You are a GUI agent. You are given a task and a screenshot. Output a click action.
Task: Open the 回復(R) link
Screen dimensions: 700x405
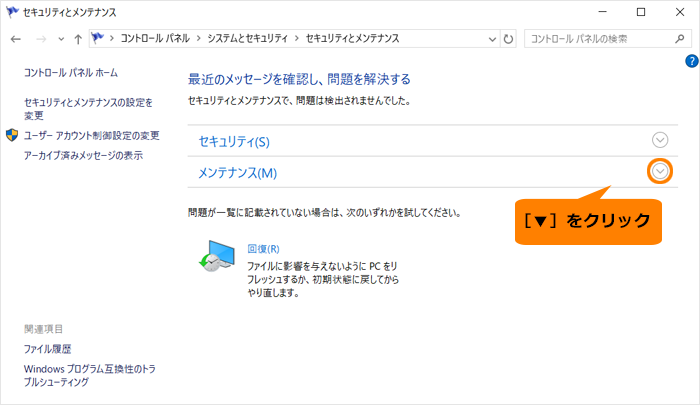coord(263,249)
